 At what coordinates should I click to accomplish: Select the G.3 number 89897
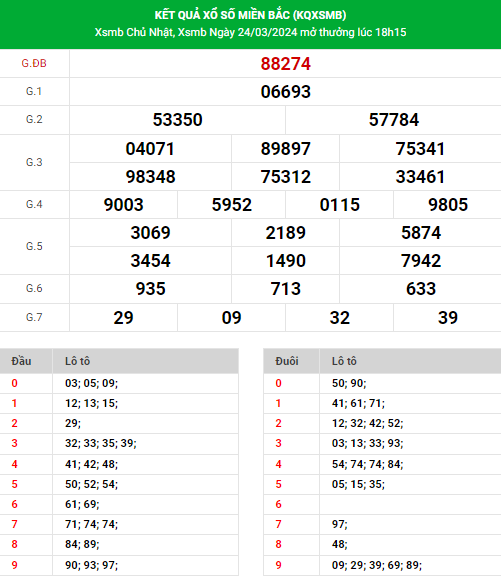286,149
